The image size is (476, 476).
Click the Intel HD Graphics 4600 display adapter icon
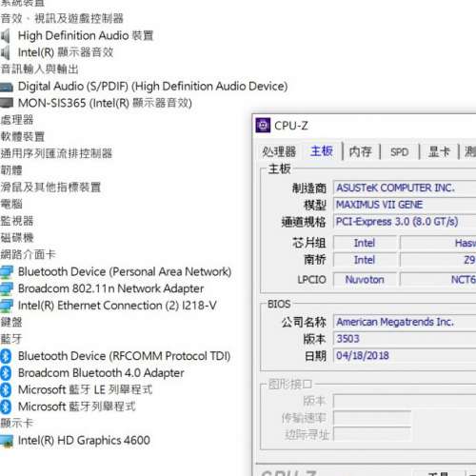coord(7,441)
